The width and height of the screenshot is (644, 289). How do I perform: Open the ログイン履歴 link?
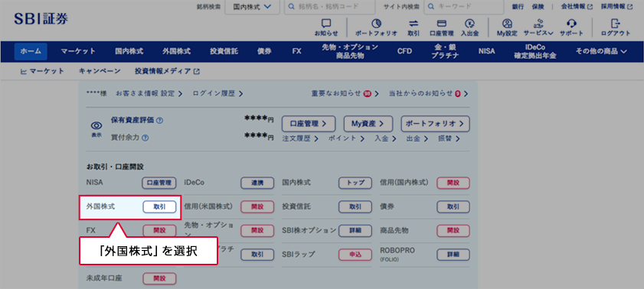click(x=217, y=93)
